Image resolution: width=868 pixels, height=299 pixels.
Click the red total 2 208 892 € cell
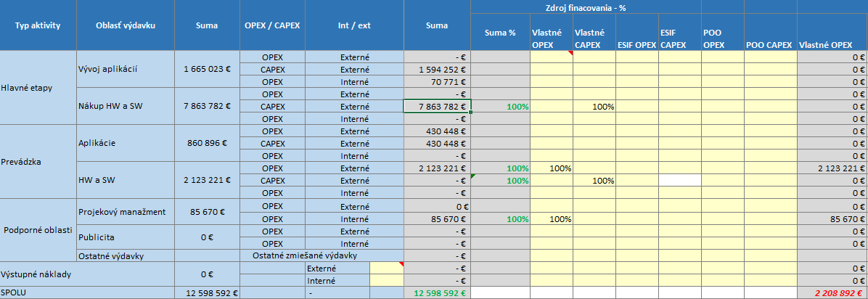(x=832, y=293)
